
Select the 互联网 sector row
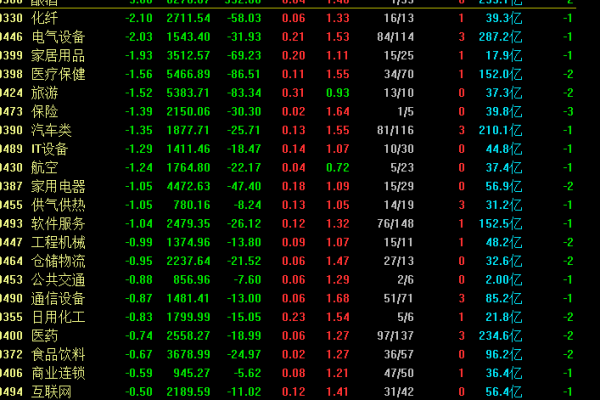click(x=52, y=391)
